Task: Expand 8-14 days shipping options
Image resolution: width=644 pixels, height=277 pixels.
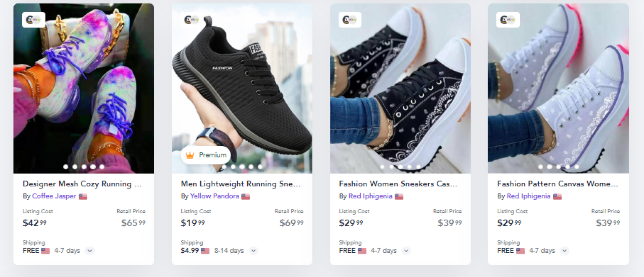Action: click(253, 251)
